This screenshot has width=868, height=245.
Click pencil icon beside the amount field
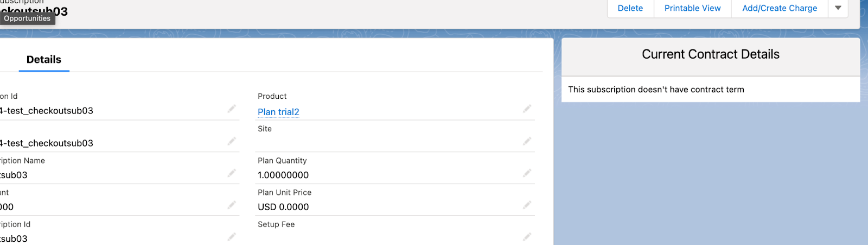pyautogui.click(x=232, y=205)
